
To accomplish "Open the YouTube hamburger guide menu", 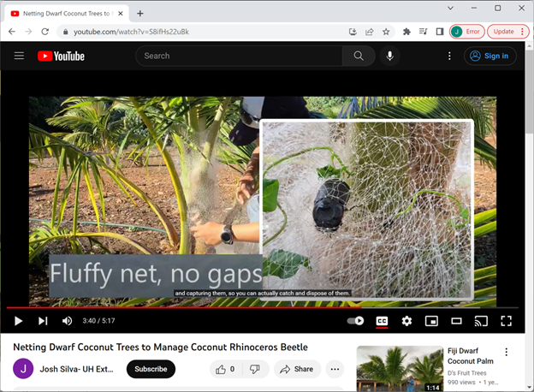I will point(19,56).
